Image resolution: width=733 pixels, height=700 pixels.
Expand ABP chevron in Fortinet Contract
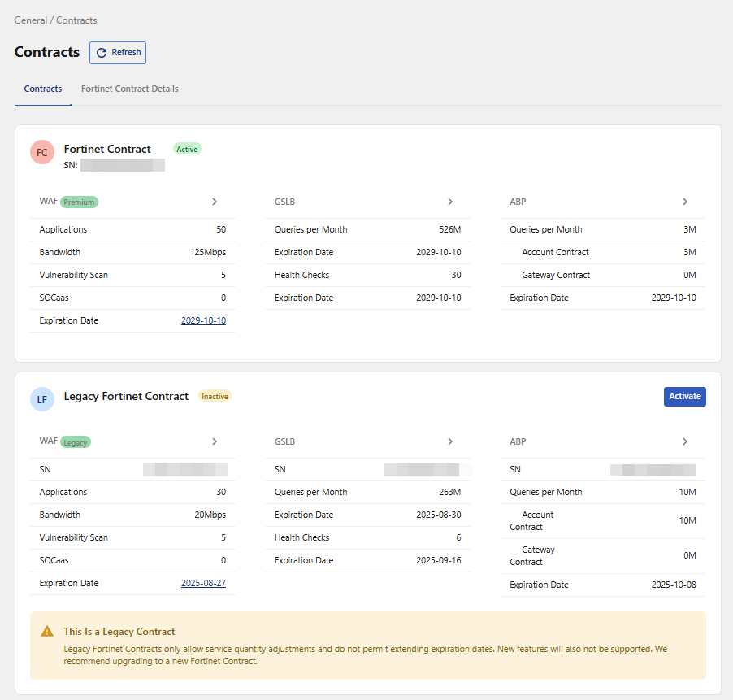tap(685, 202)
